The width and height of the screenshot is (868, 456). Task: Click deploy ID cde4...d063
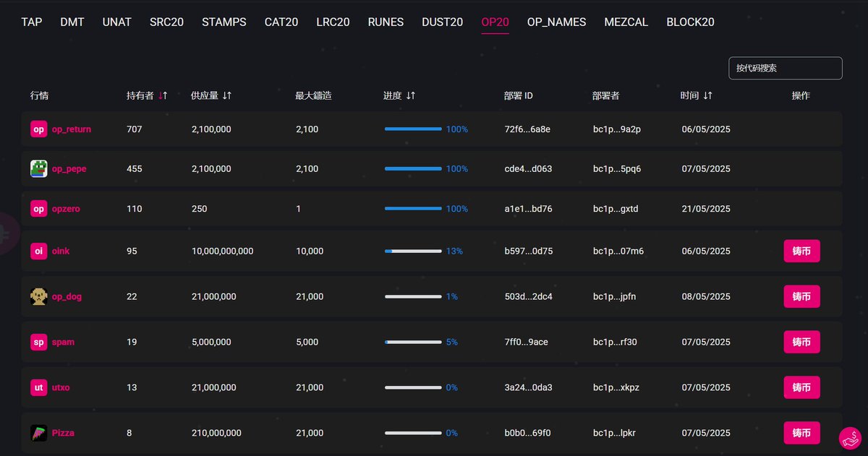pyautogui.click(x=528, y=168)
